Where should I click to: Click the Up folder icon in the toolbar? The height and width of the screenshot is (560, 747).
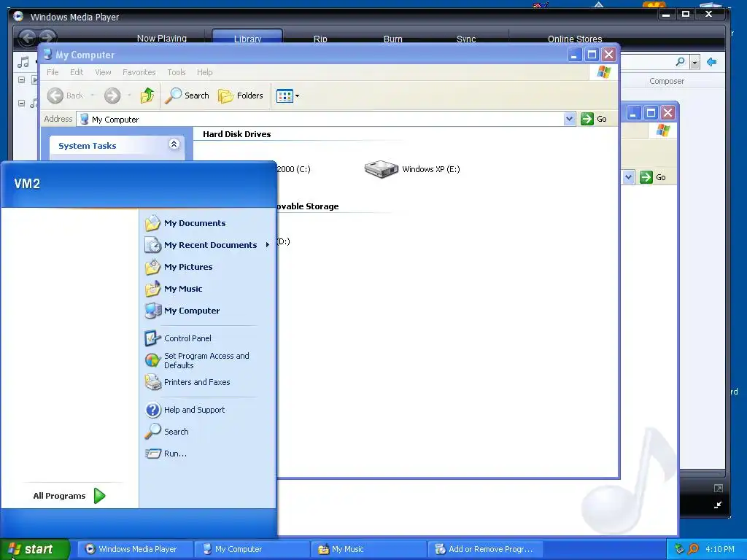click(x=147, y=96)
